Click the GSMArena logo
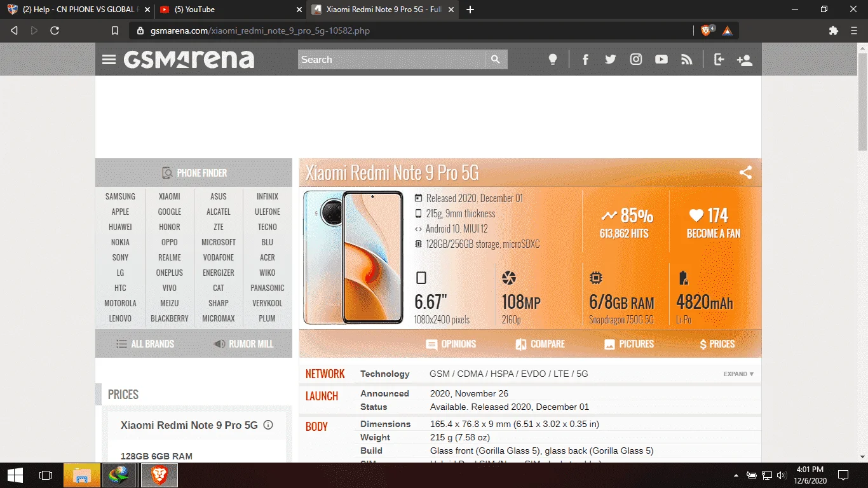This screenshot has height=488, width=868. click(x=189, y=60)
